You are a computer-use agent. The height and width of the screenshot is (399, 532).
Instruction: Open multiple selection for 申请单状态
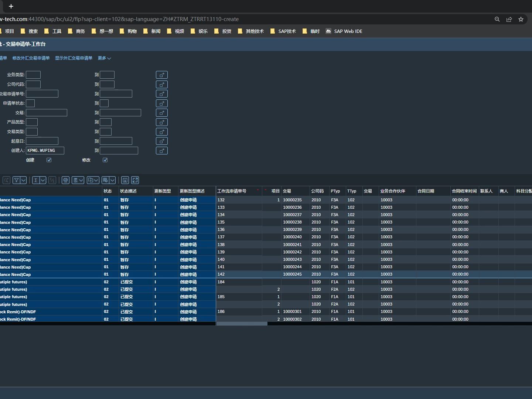162,103
